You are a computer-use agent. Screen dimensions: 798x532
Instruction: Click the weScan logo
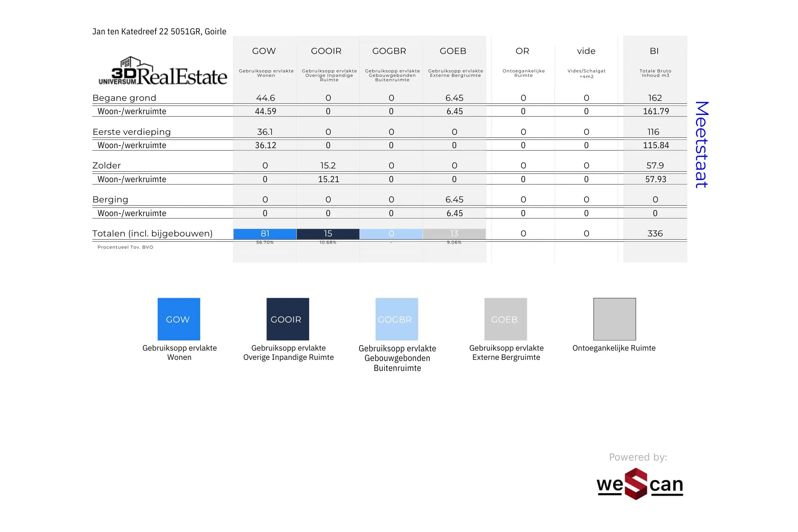click(x=640, y=484)
